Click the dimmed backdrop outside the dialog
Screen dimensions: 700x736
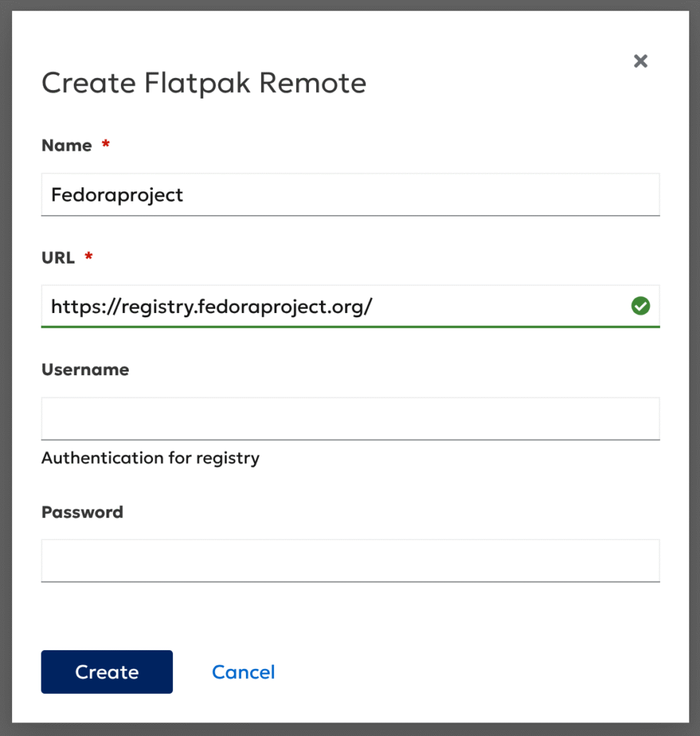point(5,357)
